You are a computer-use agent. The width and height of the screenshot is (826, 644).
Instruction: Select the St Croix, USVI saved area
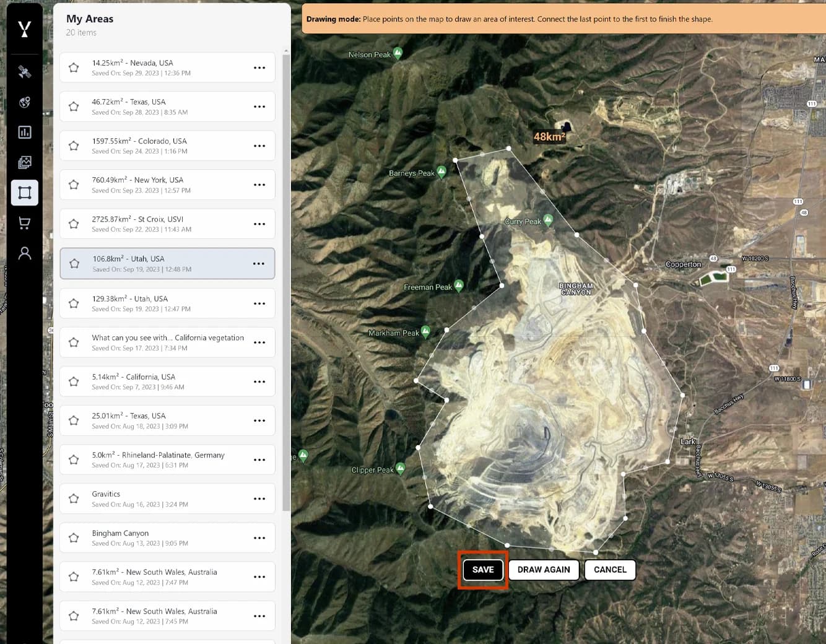pyautogui.click(x=167, y=224)
